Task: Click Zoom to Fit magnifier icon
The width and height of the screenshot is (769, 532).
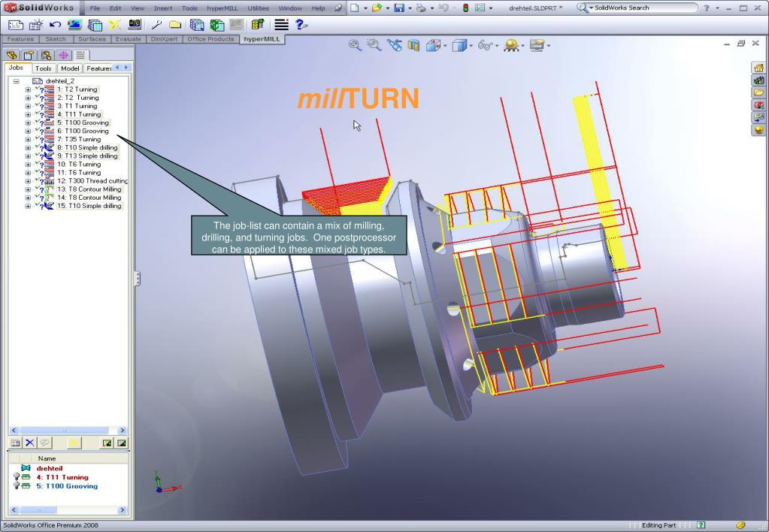Action: tap(355, 46)
